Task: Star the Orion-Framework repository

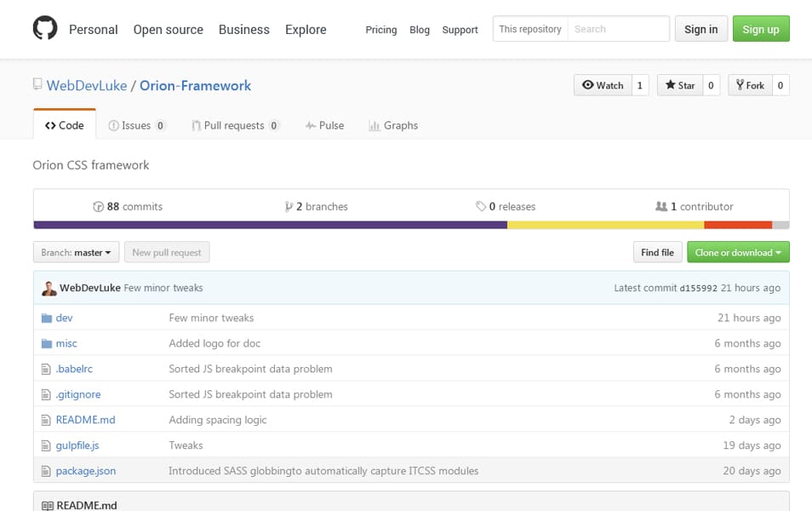Action: point(680,85)
